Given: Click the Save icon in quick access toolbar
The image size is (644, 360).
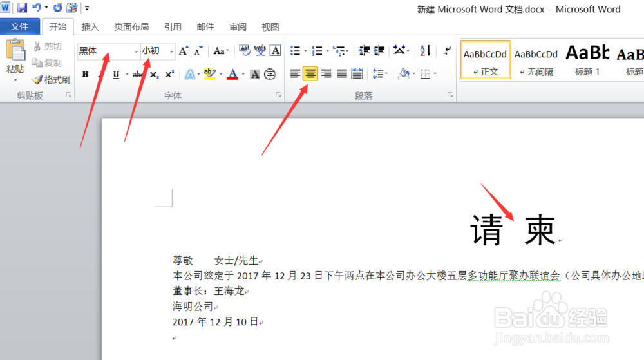Looking at the screenshot, I should pos(22,8).
